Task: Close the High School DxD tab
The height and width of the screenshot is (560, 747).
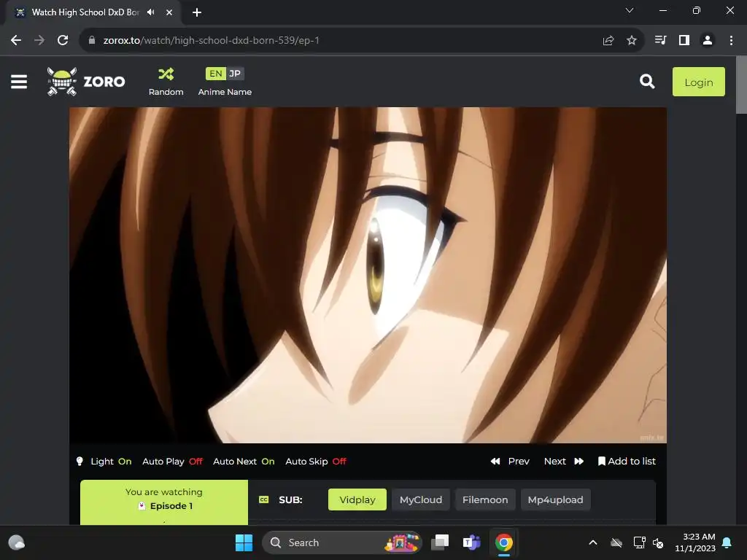Action: click(x=169, y=12)
